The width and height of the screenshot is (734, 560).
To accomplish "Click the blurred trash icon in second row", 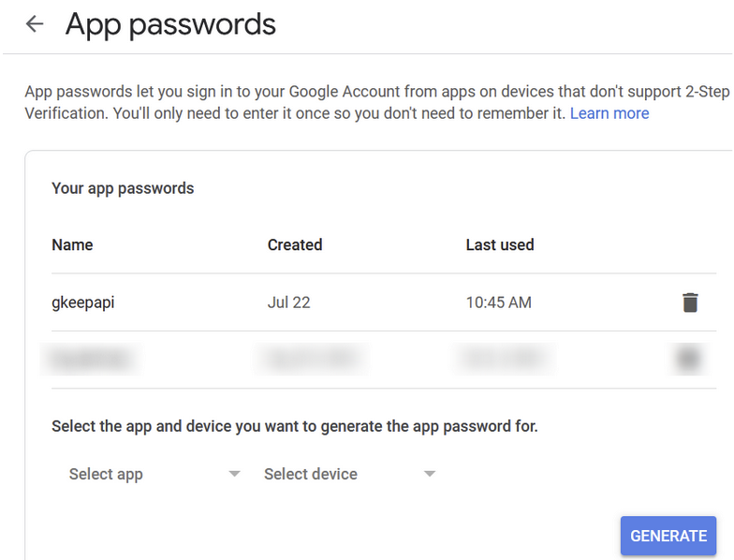I will 689,360.
